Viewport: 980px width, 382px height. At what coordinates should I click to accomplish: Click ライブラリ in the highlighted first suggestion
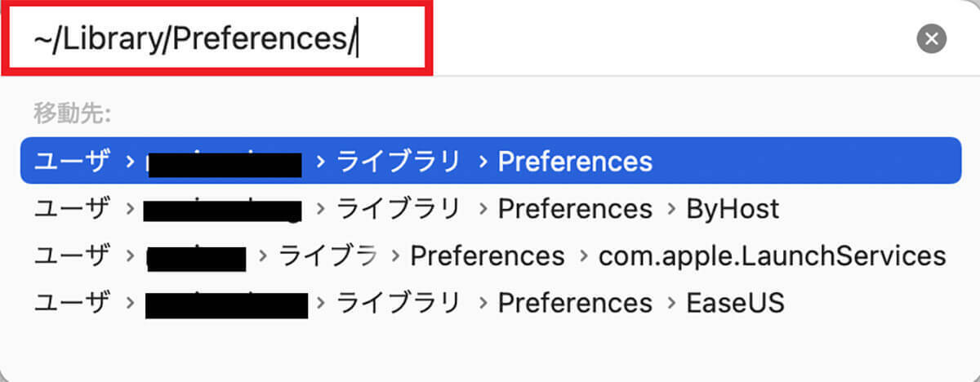399,161
